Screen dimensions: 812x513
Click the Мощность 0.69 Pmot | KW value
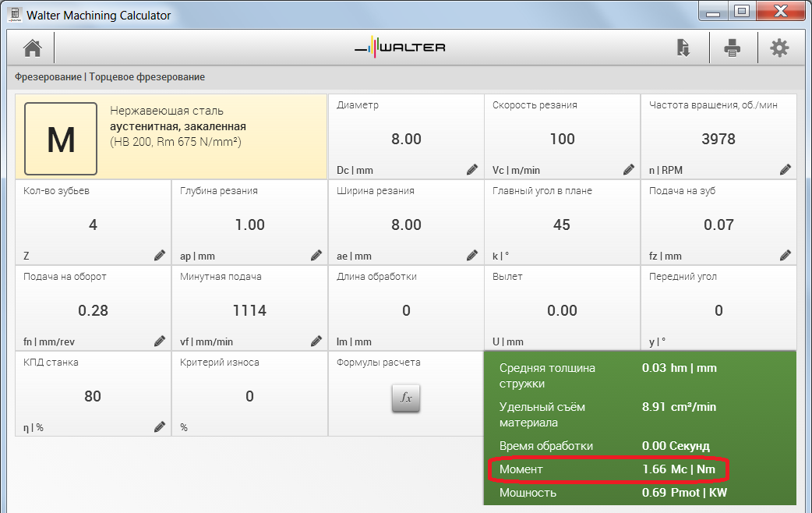[x=685, y=492]
